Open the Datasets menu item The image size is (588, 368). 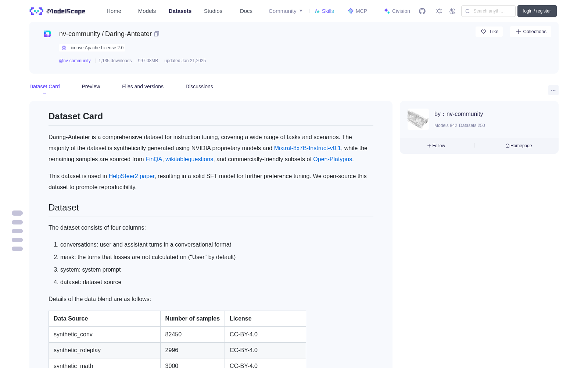tap(180, 11)
